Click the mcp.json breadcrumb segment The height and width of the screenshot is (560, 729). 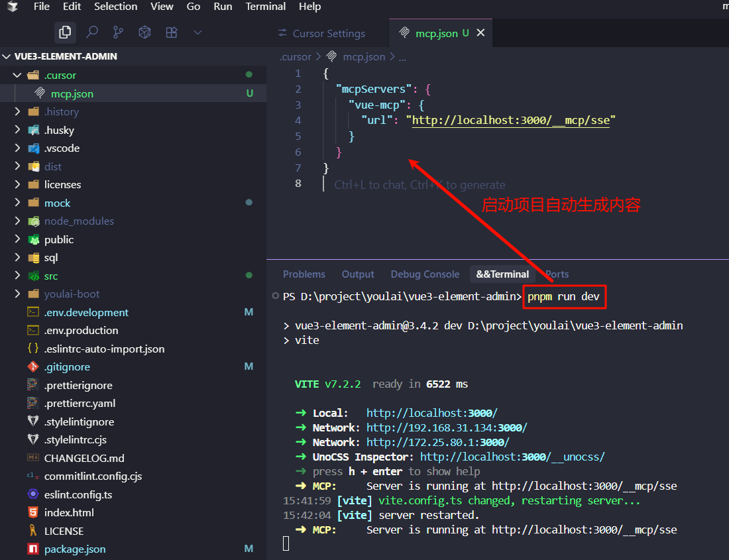click(364, 57)
